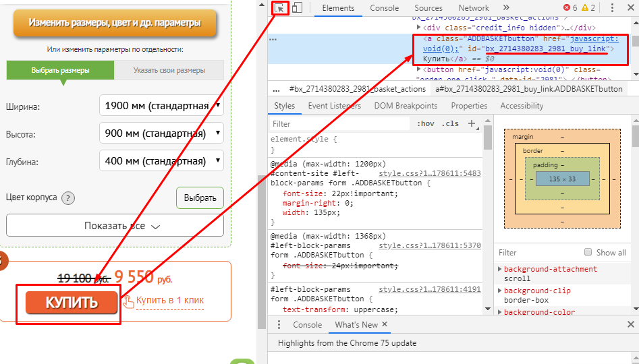Image resolution: width=639 pixels, height=364 pixels.
Task: Select the Указать свои размеры tab
Action: (x=169, y=70)
